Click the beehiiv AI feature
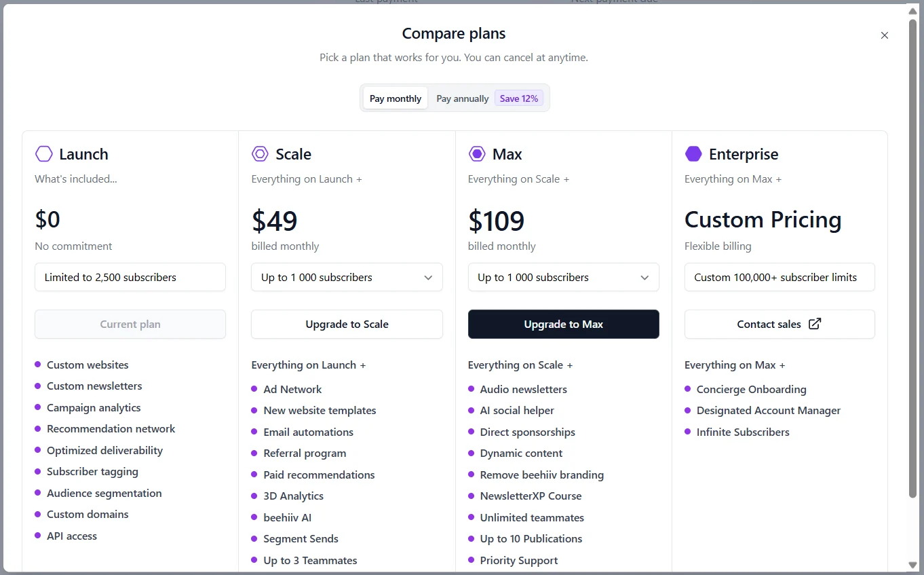This screenshot has width=924, height=575. pyautogui.click(x=287, y=517)
